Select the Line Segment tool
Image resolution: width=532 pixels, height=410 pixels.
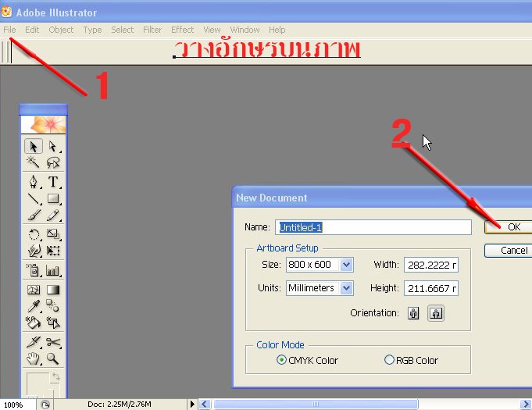click(x=34, y=198)
